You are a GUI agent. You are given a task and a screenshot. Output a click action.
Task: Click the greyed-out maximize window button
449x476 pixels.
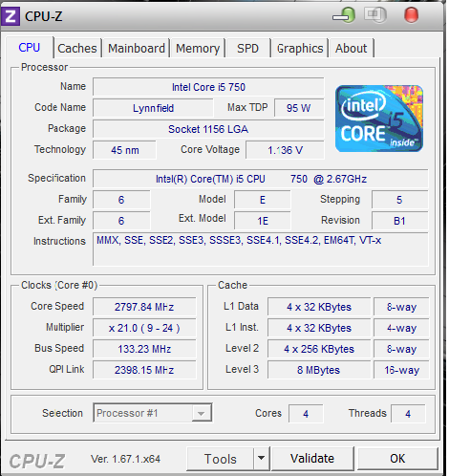(375, 15)
